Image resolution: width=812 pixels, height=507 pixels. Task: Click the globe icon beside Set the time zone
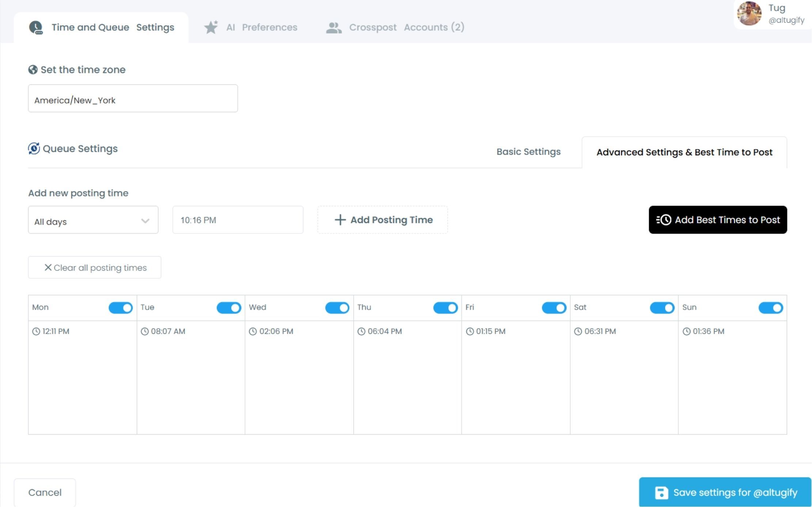33,69
